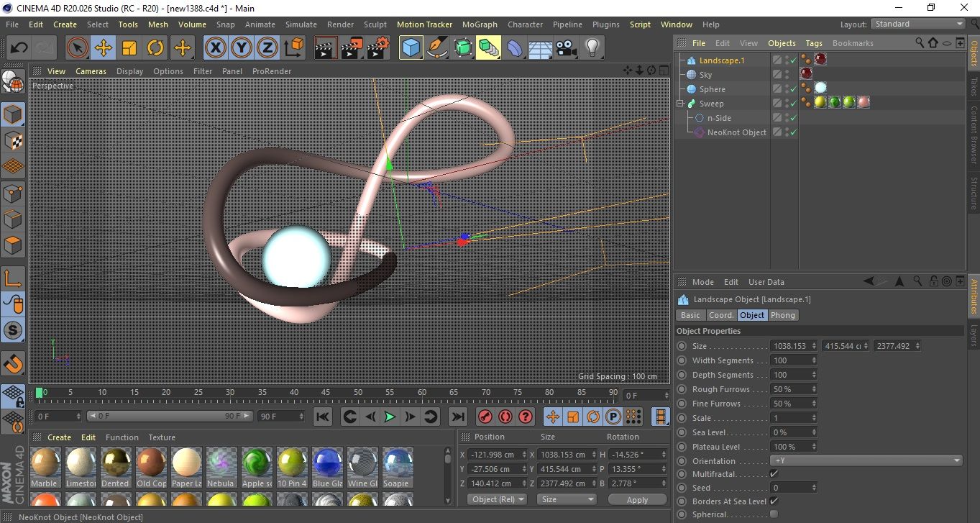Add a Bend deformer object
This screenshot has width=980, height=523.
coord(515,48)
